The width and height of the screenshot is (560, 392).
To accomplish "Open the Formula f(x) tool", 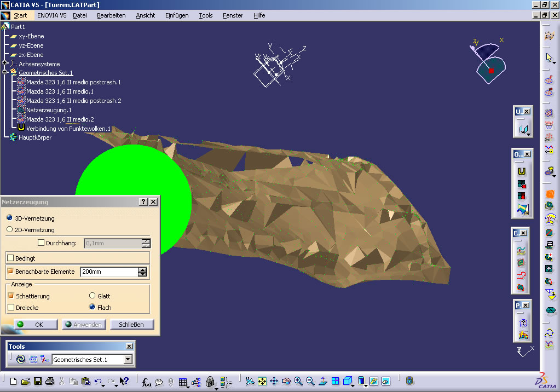I will pyautogui.click(x=146, y=382).
